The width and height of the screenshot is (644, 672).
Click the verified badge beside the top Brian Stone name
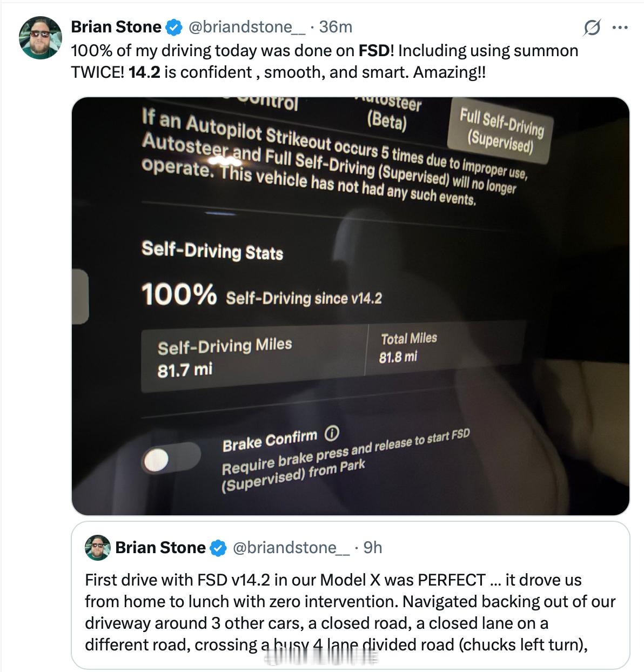(x=173, y=27)
